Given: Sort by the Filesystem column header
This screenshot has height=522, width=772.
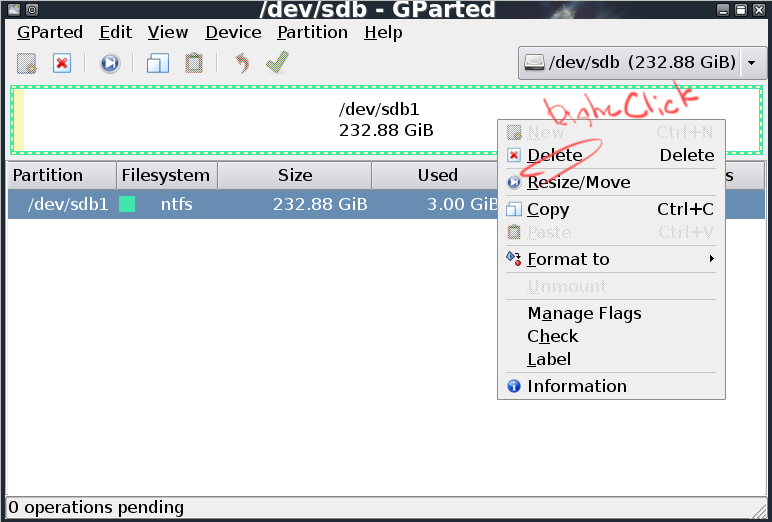Looking at the screenshot, I should pyautogui.click(x=166, y=175).
